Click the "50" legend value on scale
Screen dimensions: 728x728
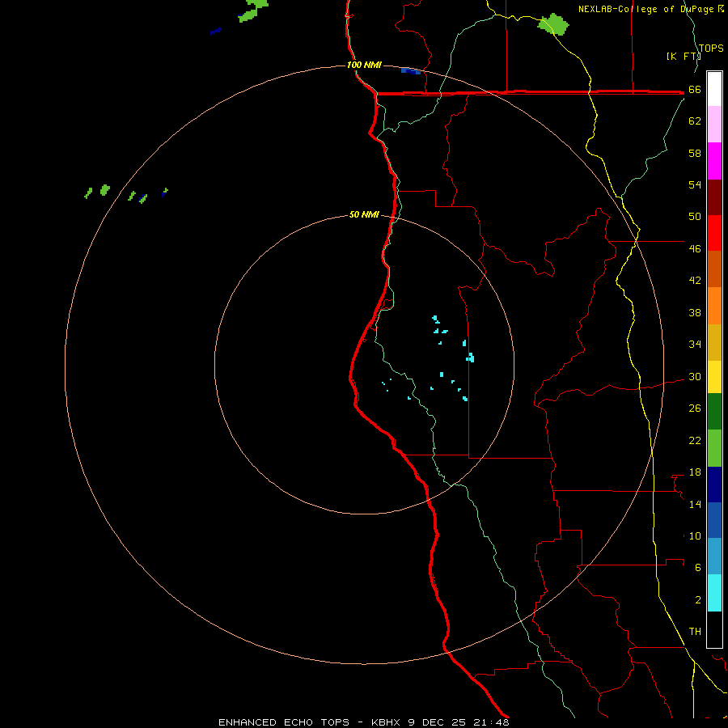point(695,216)
